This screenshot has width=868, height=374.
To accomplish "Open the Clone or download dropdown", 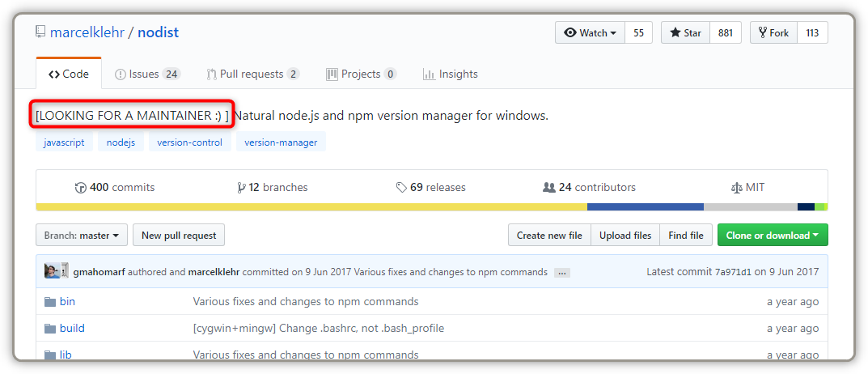I will [x=773, y=235].
